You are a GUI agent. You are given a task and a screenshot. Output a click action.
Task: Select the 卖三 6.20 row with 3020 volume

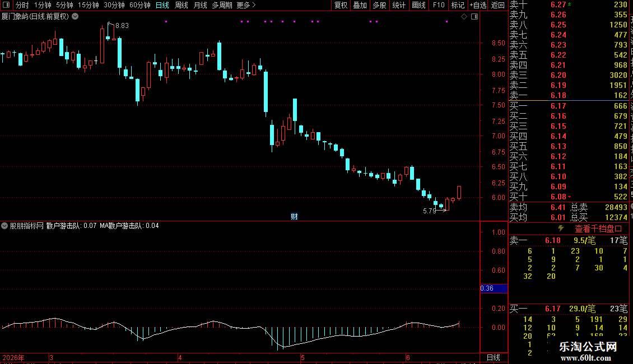[569, 75]
